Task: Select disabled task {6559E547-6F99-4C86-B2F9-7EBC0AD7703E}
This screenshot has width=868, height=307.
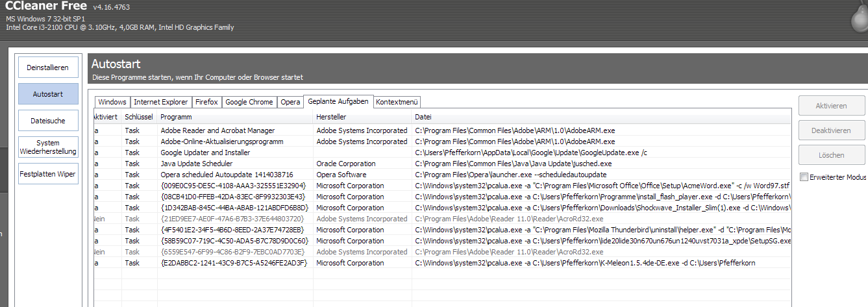Action: pos(442,252)
